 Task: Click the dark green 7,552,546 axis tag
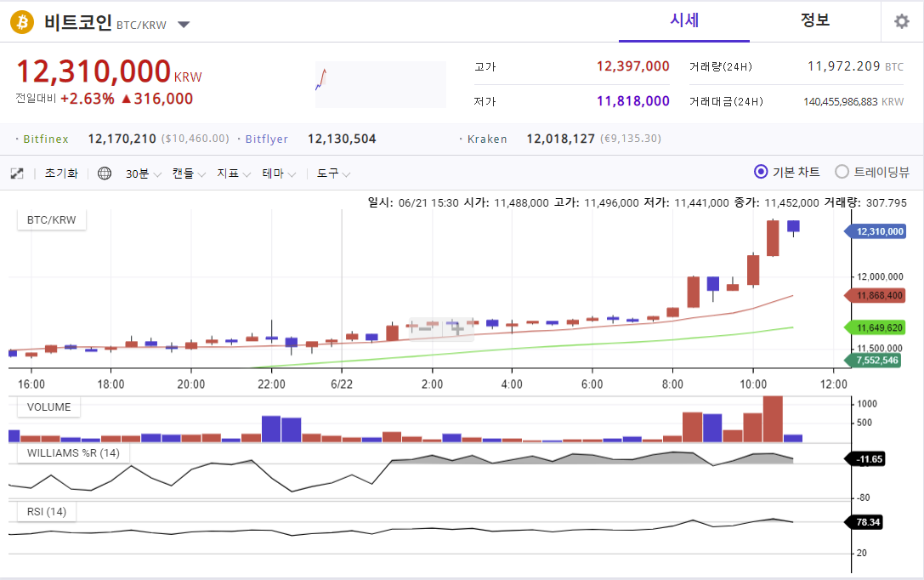(873, 360)
